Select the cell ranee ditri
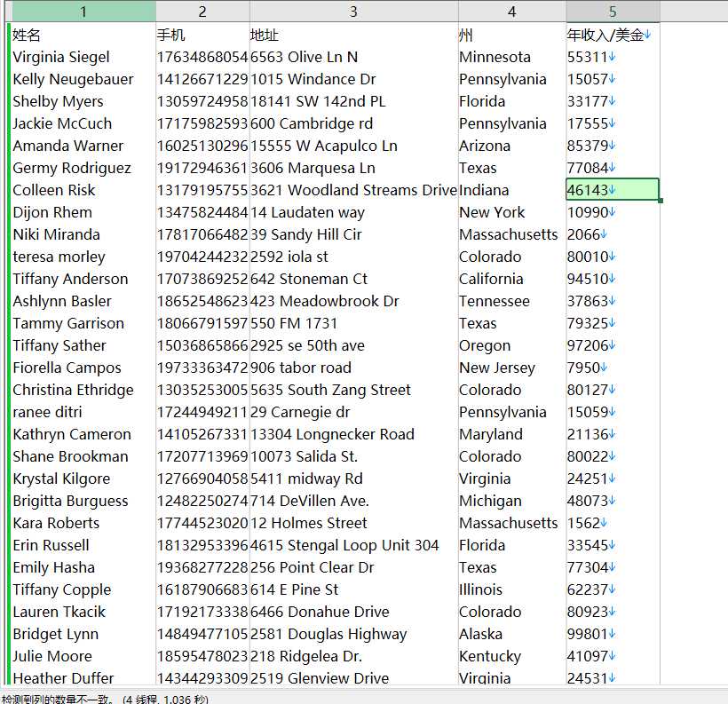The height and width of the screenshot is (704, 728). 83,412
